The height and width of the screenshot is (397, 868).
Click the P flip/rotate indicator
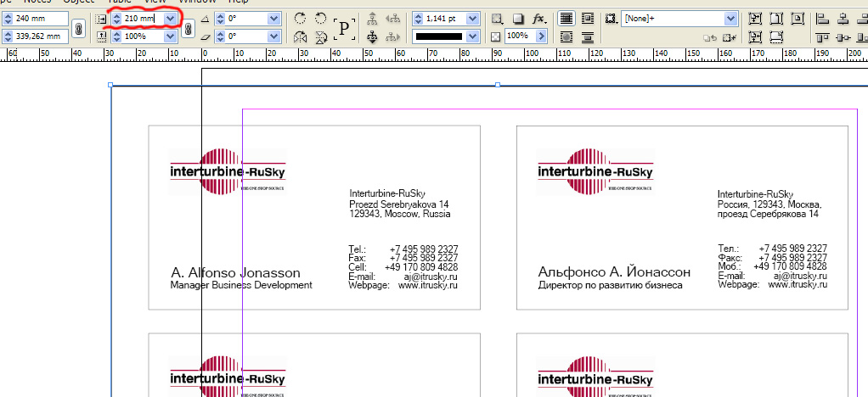(x=344, y=28)
